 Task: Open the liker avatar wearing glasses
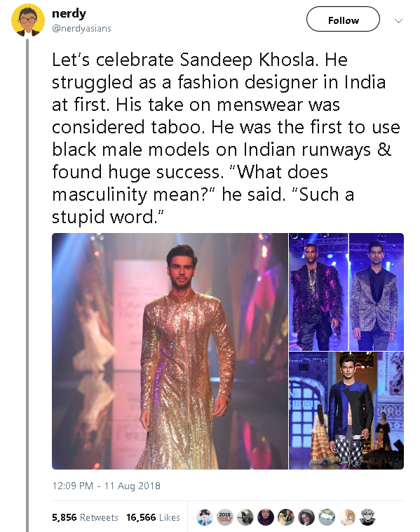click(306, 517)
